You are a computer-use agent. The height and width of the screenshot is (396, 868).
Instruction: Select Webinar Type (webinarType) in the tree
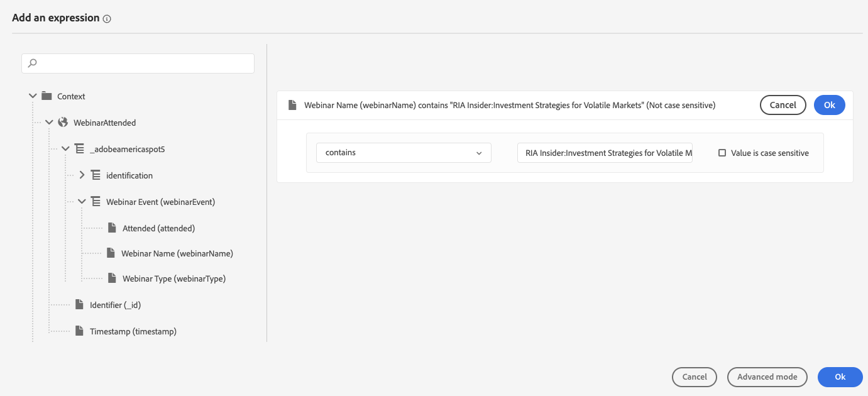coord(174,278)
